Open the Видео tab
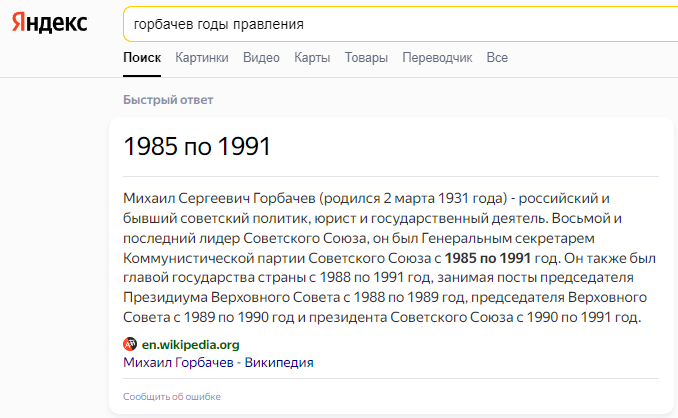This screenshot has height=418, width=678. [x=261, y=58]
